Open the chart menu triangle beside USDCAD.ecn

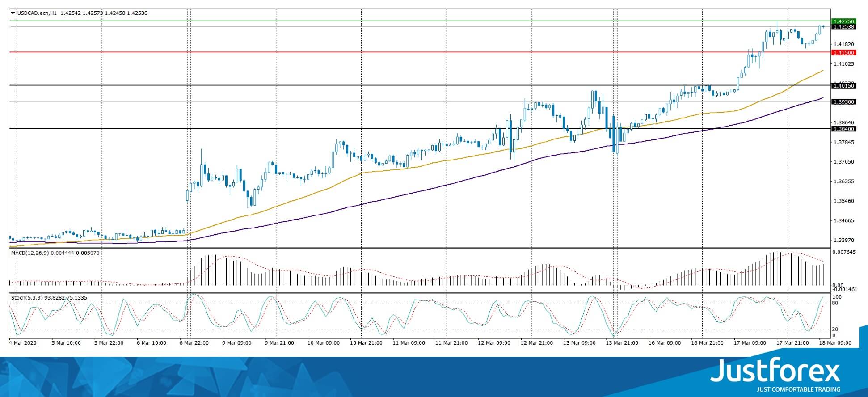click(x=13, y=13)
